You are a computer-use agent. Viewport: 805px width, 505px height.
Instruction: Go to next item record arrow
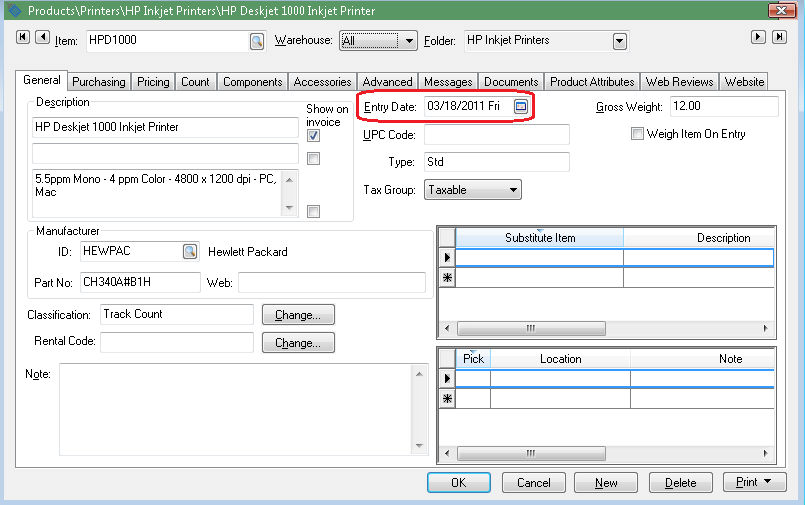(759, 37)
